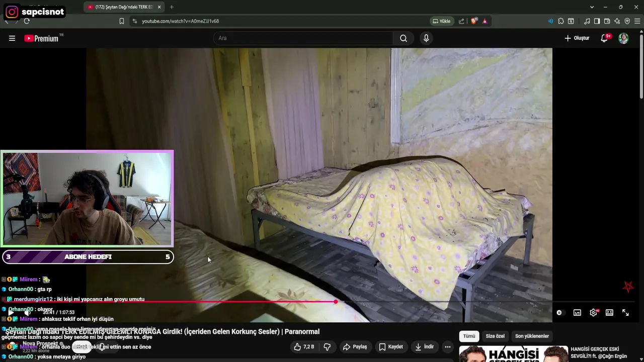Image resolution: width=644 pixels, height=362 pixels.
Task: Expand the tab list chevron
Action: 592,7
